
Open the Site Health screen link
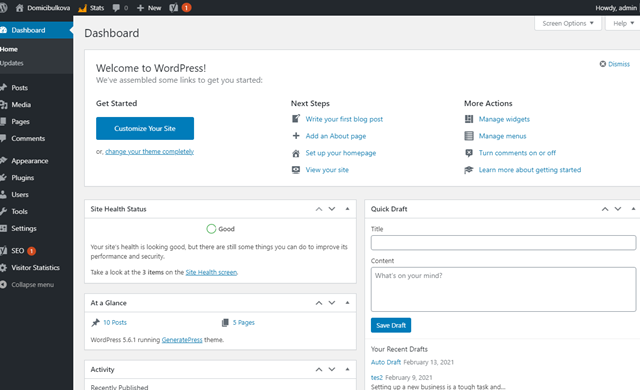coord(211,273)
